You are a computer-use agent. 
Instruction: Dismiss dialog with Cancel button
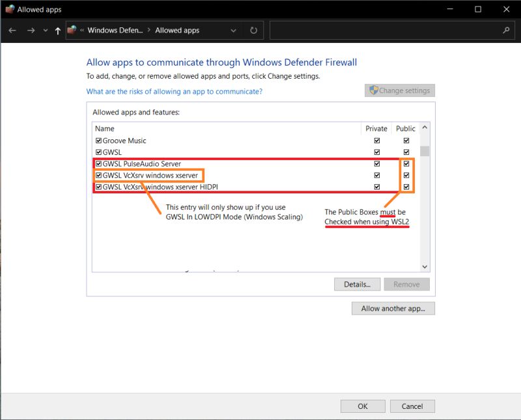pyautogui.click(x=412, y=406)
